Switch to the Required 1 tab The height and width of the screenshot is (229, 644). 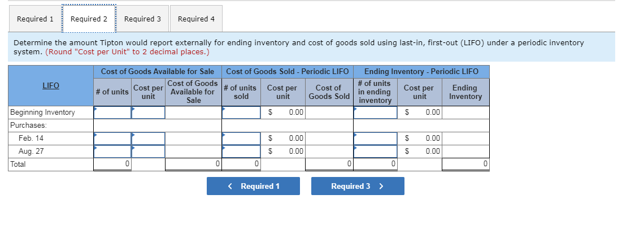[x=35, y=19]
